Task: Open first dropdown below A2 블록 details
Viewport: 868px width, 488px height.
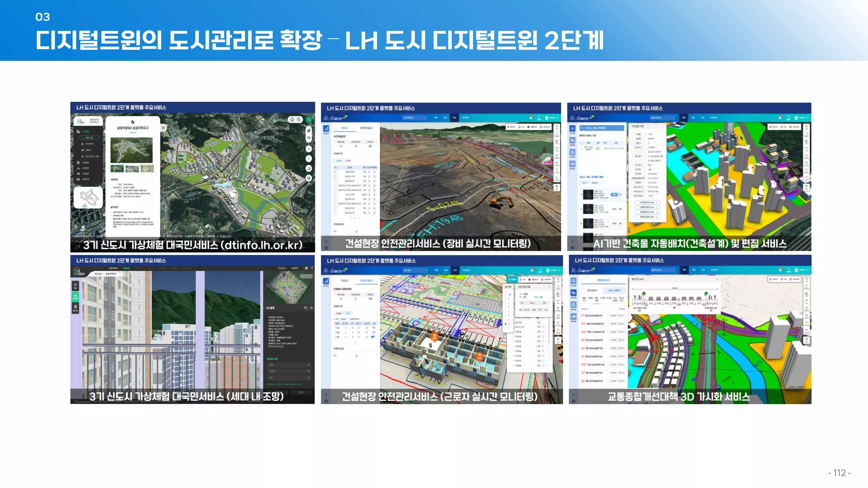Action: coord(289,365)
